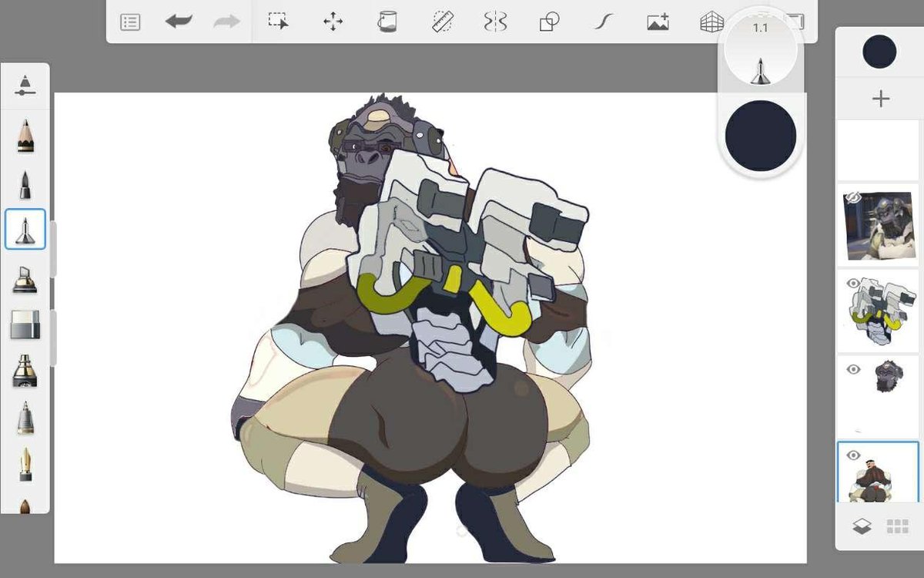Show the hidden reference photo layer
924x578 pixels.
pyautogui.click(x=852, y=198)
